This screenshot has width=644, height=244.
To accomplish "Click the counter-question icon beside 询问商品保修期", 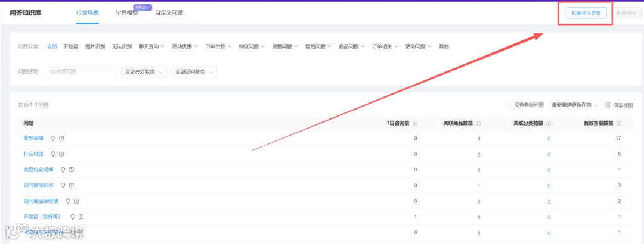I will click(76, 201).
